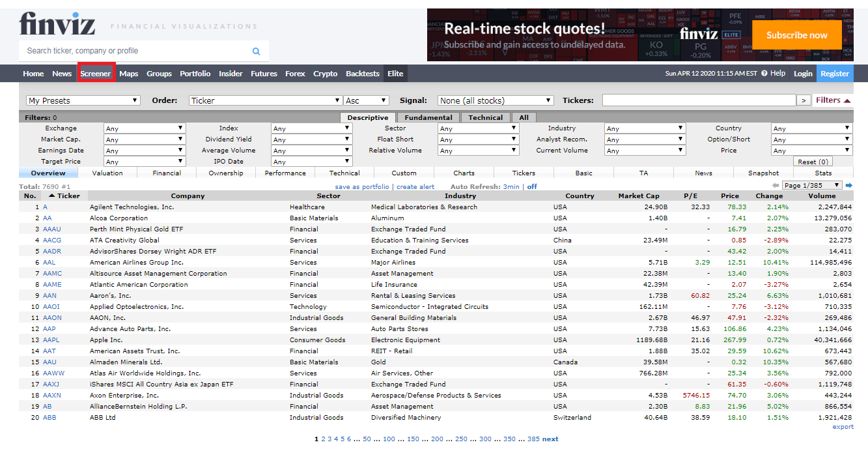868x451 pixels.
Task: Click the search ticker input field
Action: [135, 51]
